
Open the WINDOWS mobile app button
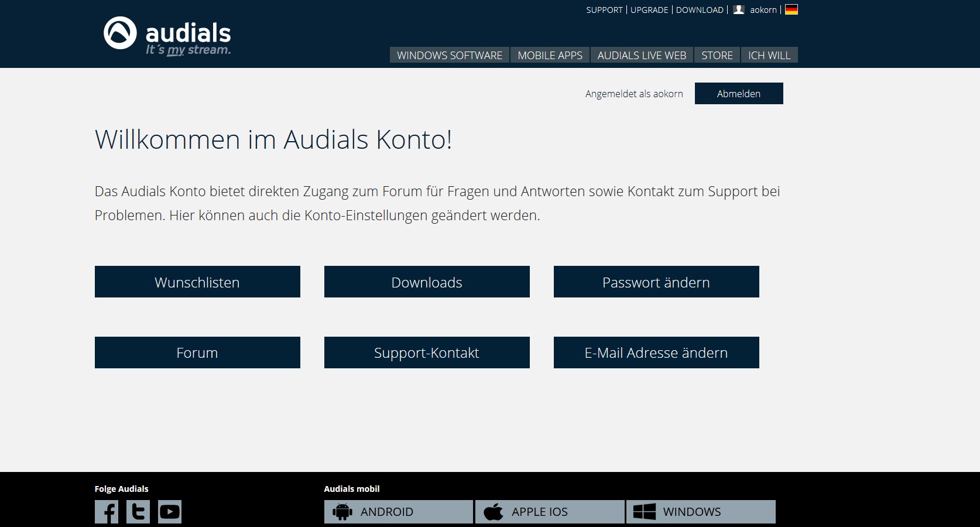click(701, 512)
